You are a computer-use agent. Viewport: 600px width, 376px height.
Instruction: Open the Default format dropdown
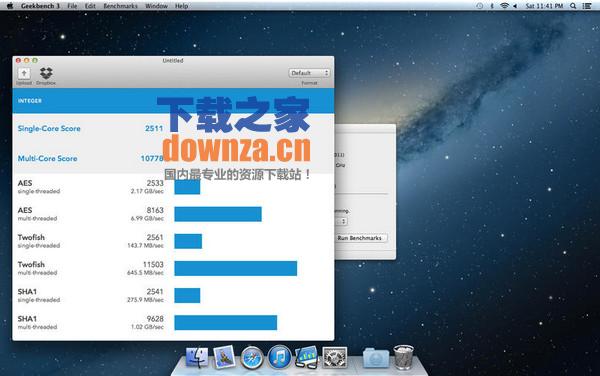309,73
